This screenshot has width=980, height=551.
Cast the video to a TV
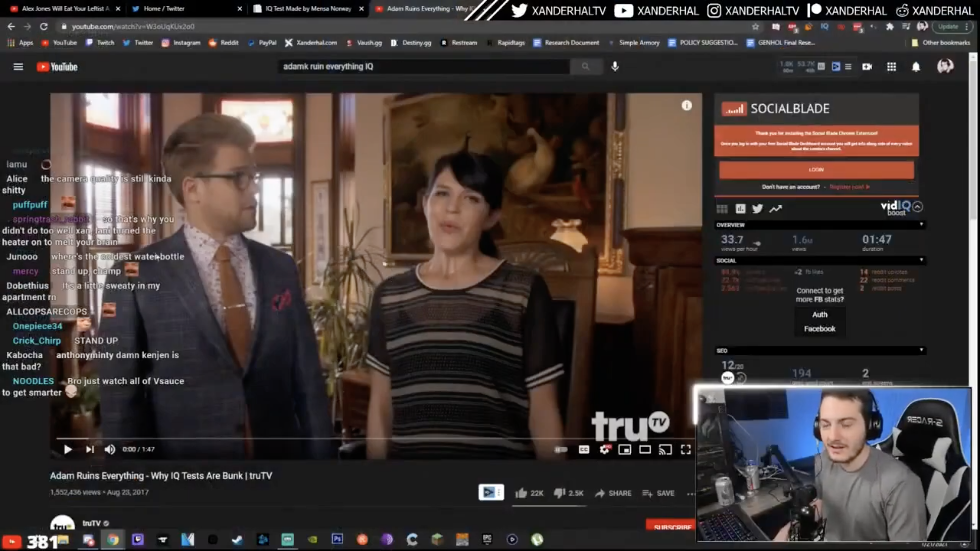click(665, 449)
